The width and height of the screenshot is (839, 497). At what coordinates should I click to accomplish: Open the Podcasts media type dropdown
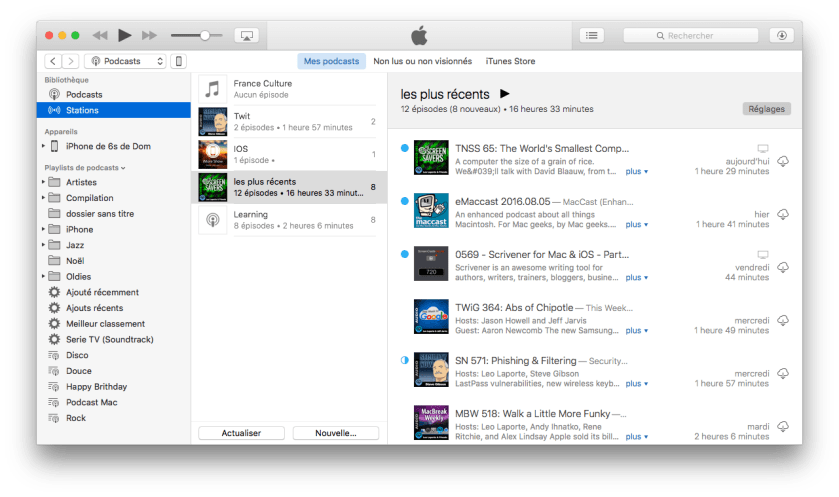pyautogui.click(x=124, y=61)
